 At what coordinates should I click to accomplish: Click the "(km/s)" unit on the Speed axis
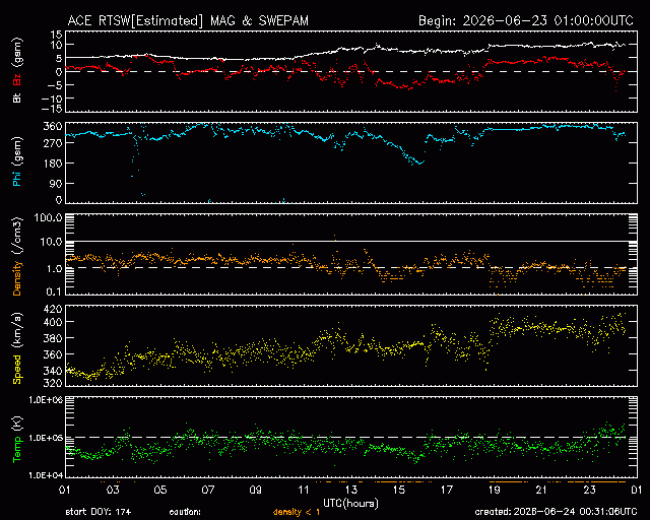(17, 331)
